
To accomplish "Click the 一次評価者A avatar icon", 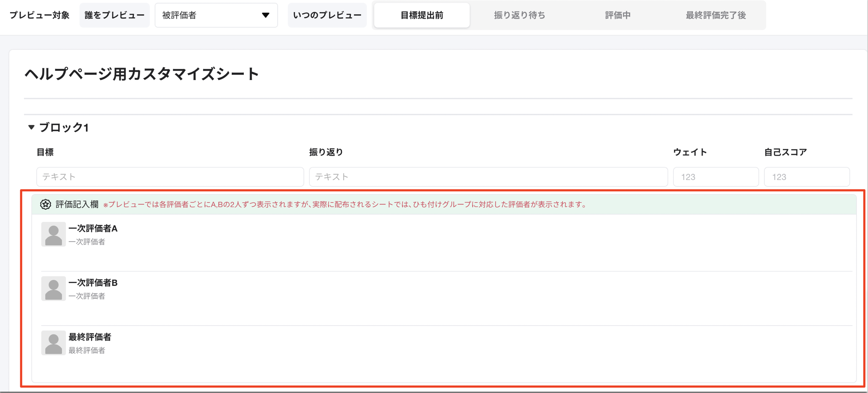I will click(53, 234).
